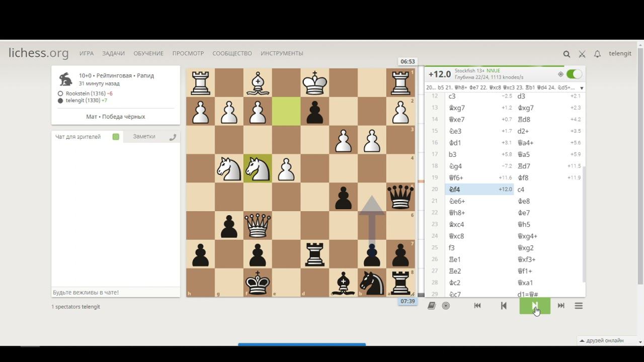Select the black pawn on d2
Viewport: 644px width, 362px height.
(x=315, y=111)
